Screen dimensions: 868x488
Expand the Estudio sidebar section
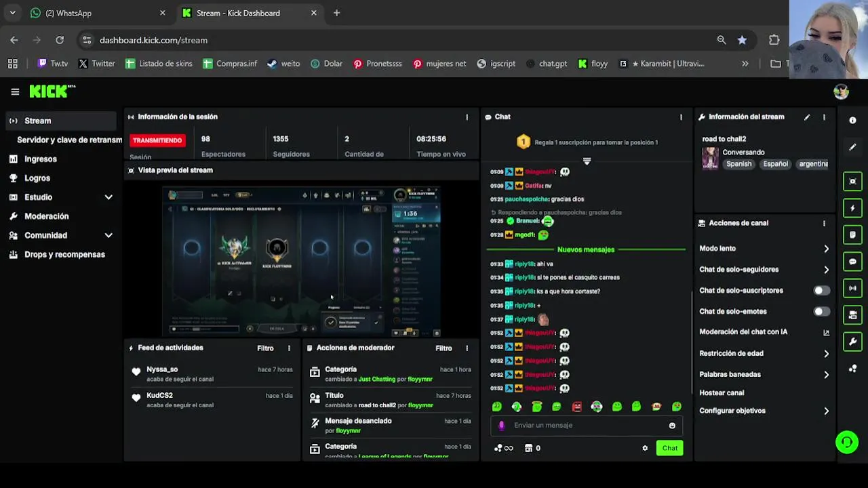coord(108,197)
